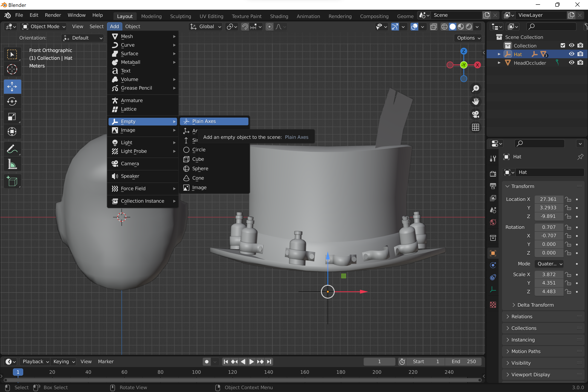The image size is (588, 392).
Task: Toggle camera view in viewport
Action: tap(475, 115)
